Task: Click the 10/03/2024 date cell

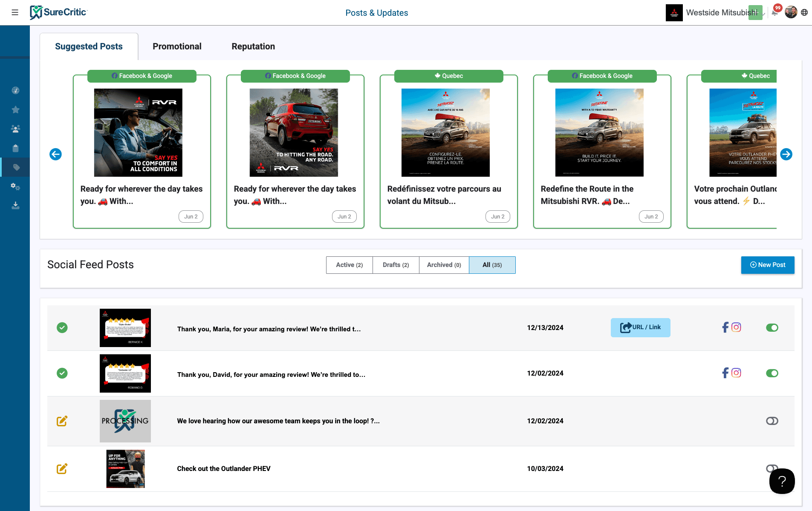Action: pyautogui.click(x=545, y=468)
